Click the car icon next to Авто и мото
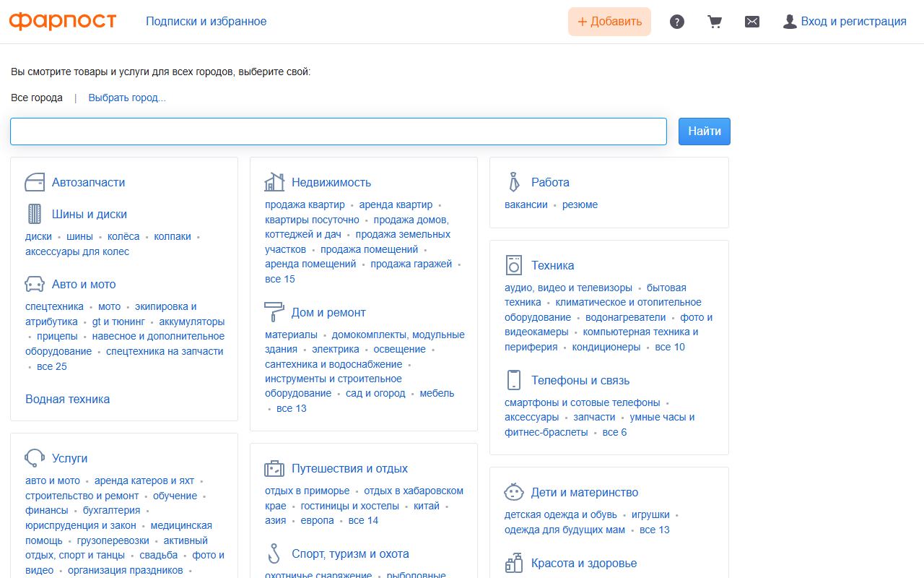 point(35,284)
